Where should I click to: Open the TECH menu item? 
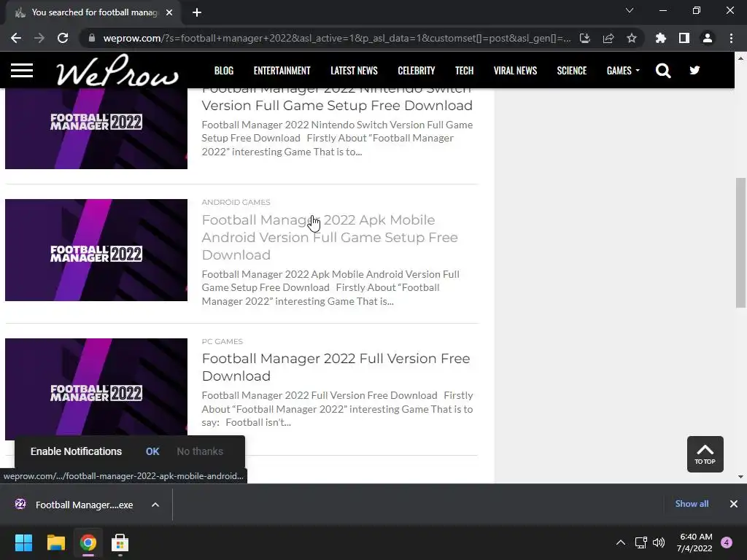(464, 71)
